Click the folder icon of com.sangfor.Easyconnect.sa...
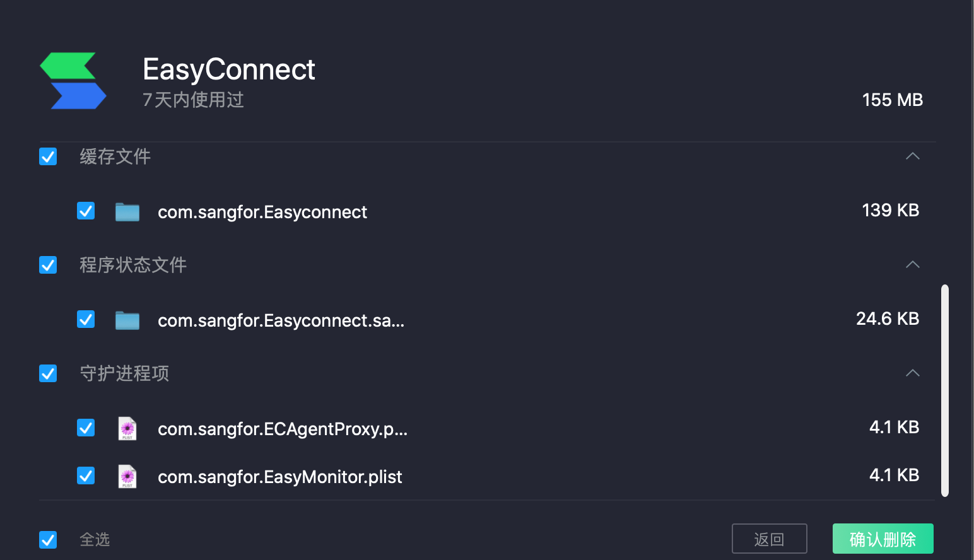This screenshot has height=560, width=974. click(127, 320)
